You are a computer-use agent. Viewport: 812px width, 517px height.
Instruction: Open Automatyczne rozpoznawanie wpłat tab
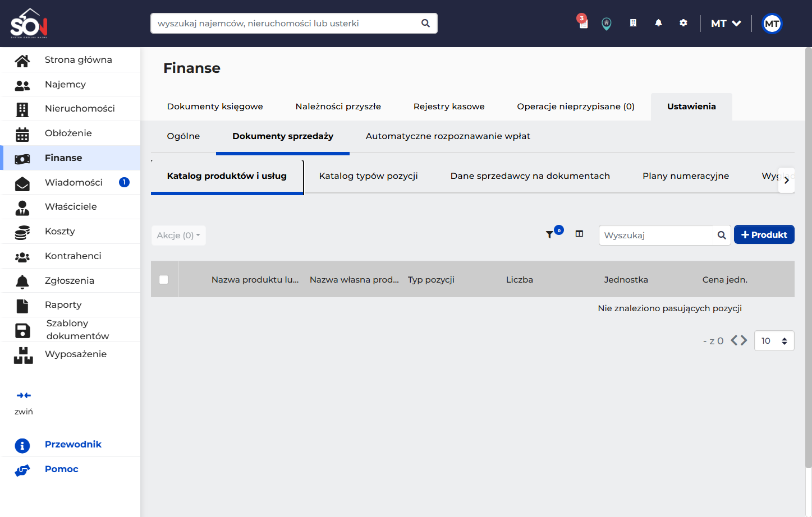tap(448, 136)
